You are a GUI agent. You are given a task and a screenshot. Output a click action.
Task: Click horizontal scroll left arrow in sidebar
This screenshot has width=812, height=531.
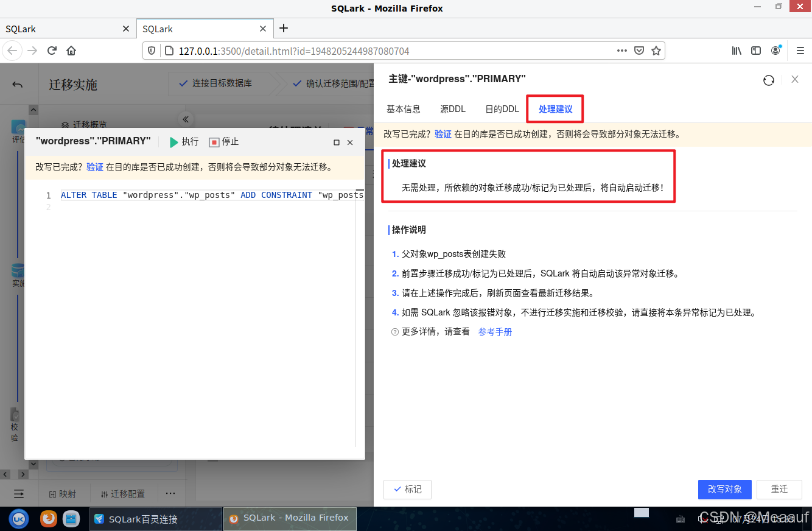point(6,474)
